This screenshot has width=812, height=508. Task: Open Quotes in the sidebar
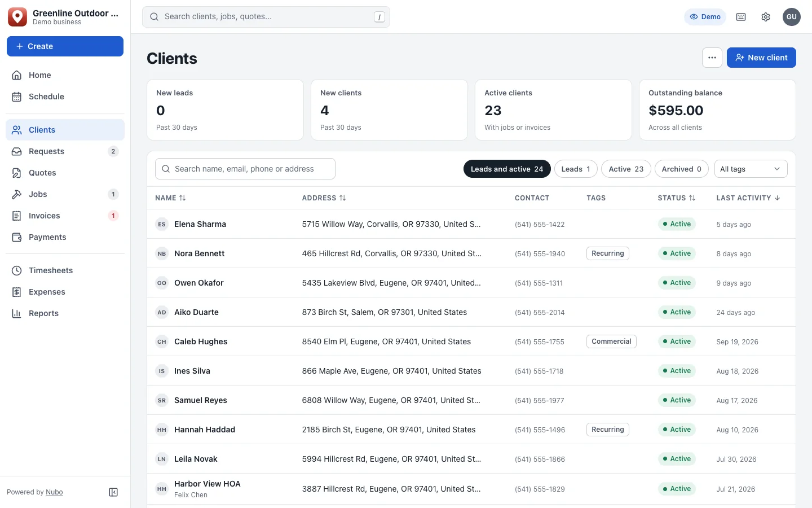(x=65, y=173)
